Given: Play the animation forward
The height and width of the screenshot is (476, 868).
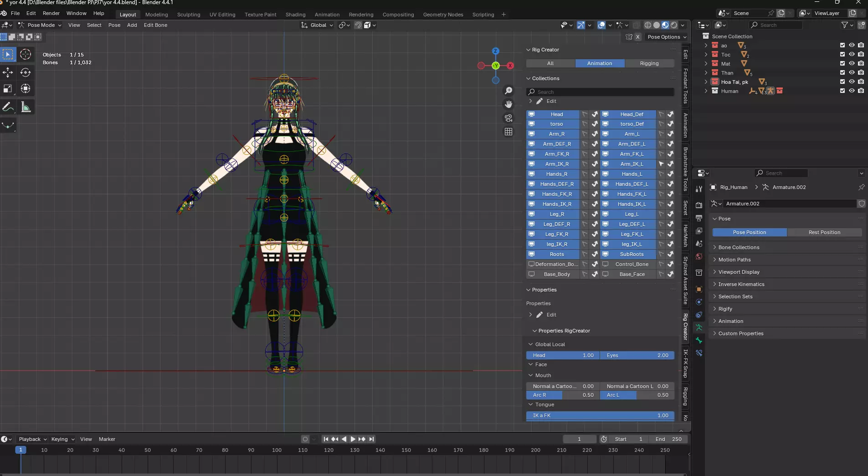Looking at the screenshot, I should coord(353,439).
